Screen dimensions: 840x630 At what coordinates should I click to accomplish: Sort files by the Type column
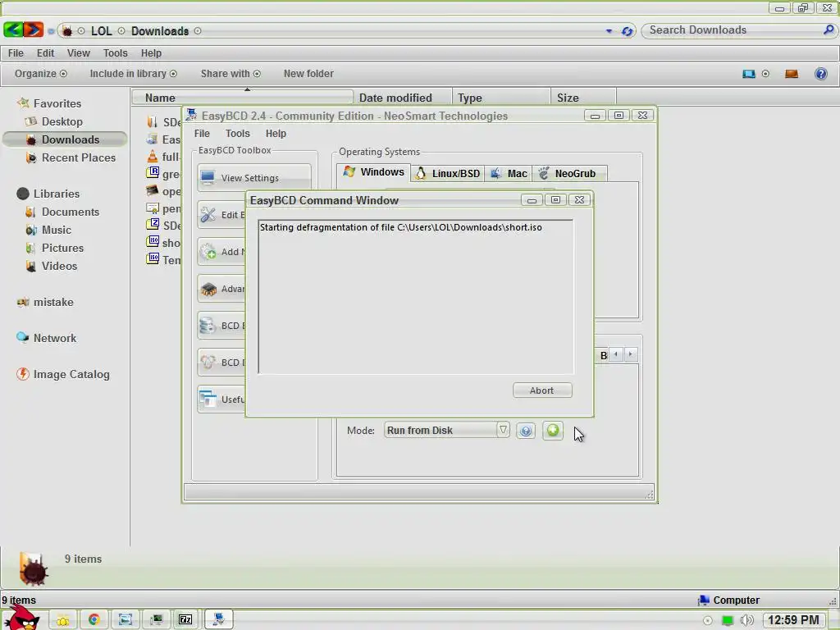[501, 98]
